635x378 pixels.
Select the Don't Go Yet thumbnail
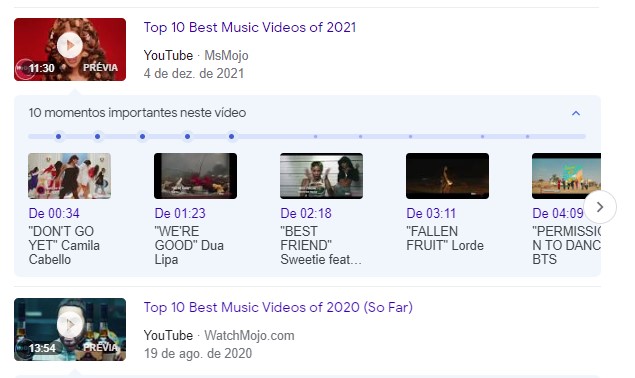[69, 176]
